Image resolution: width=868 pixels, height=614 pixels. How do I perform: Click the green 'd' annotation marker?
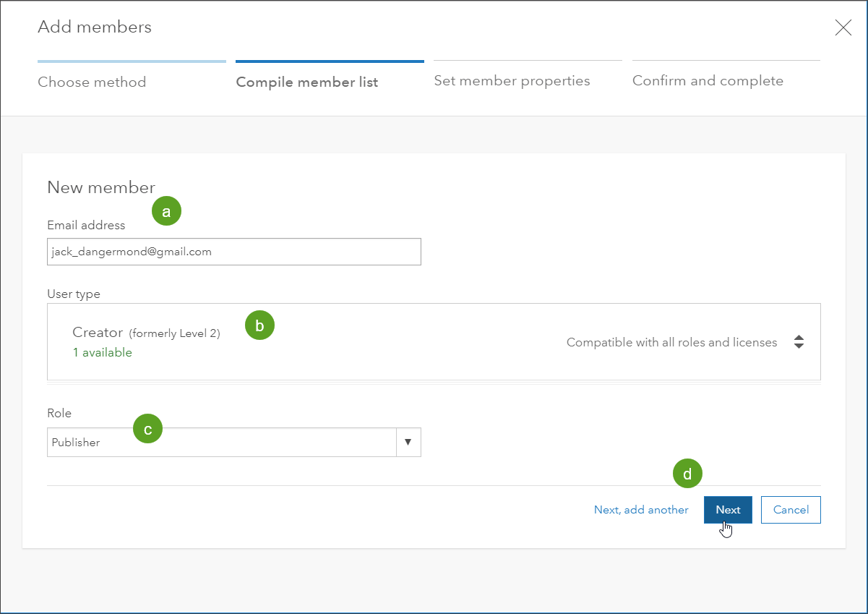687,474
